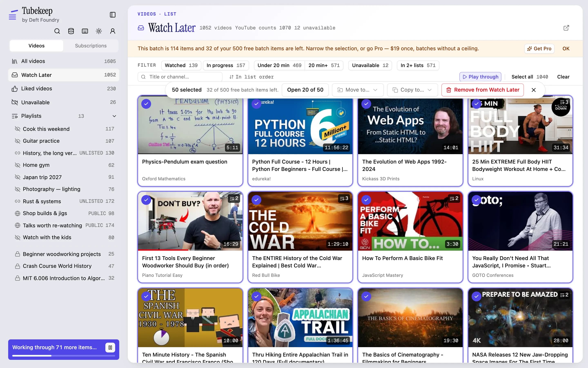Uncheck the 25 Min Full Body HIIT video

pos(476,104)
